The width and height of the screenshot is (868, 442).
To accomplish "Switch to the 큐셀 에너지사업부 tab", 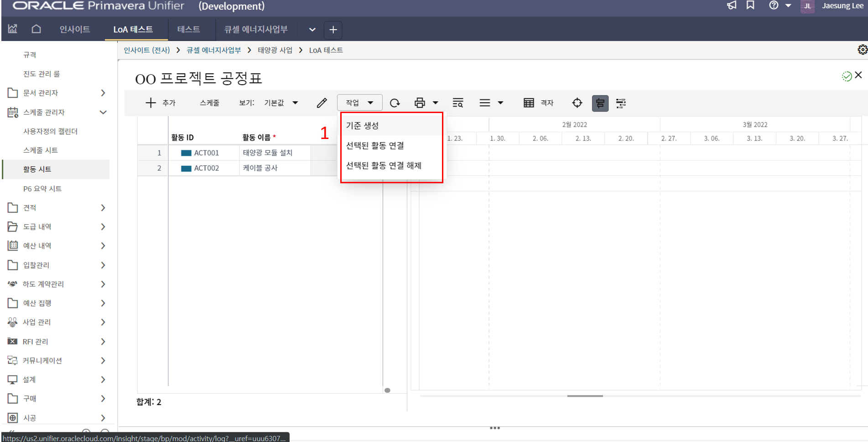I will [255, 30].
